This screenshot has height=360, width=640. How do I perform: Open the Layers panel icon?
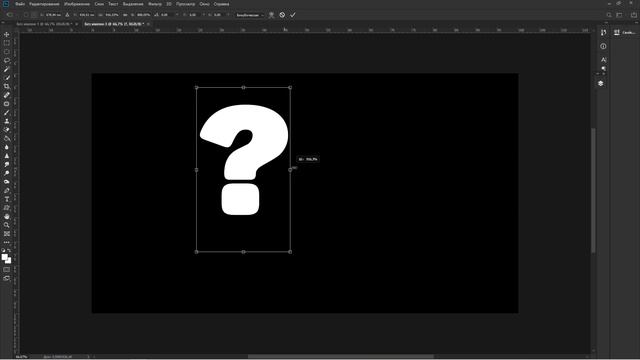tap(600, 83)
